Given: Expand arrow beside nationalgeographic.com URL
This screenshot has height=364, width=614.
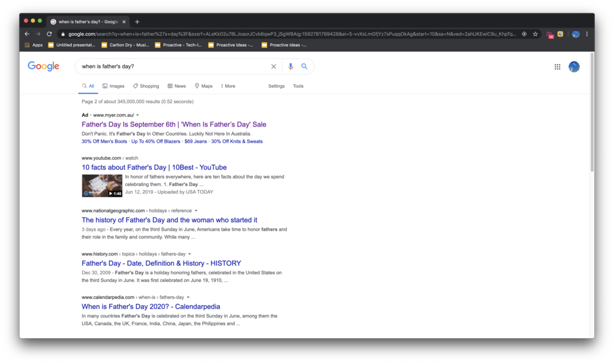Looking at the screenshot, I should (x=196, y=211).
